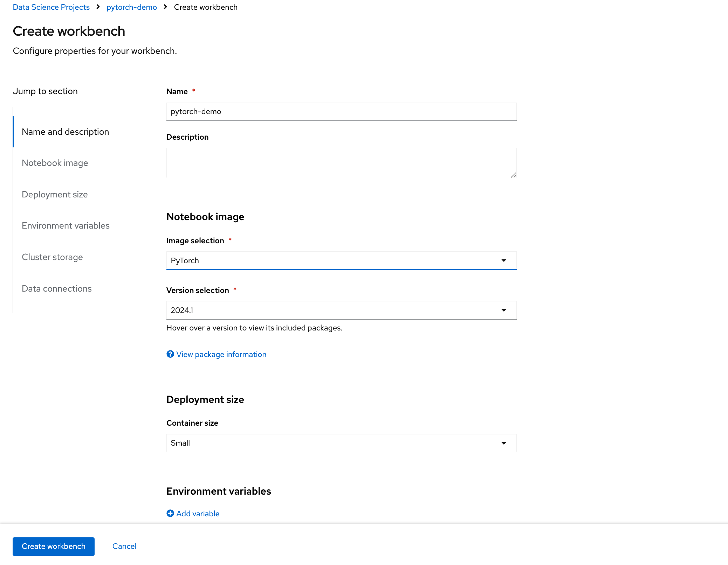Screen dimensions: 728x565
Task: Cancel workbench creation
Action: pyautogui.click(x=124, y=546)
